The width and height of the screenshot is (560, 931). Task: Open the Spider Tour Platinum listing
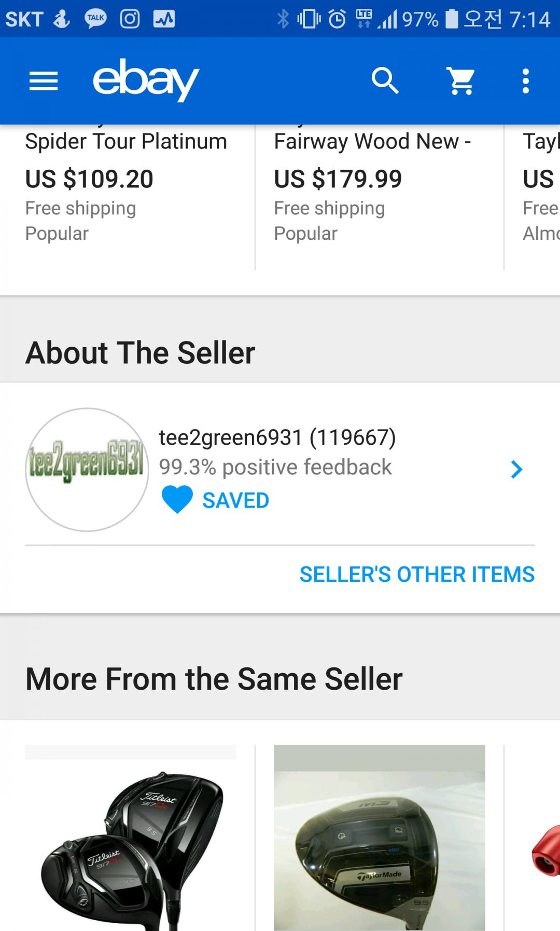[126, 142]
